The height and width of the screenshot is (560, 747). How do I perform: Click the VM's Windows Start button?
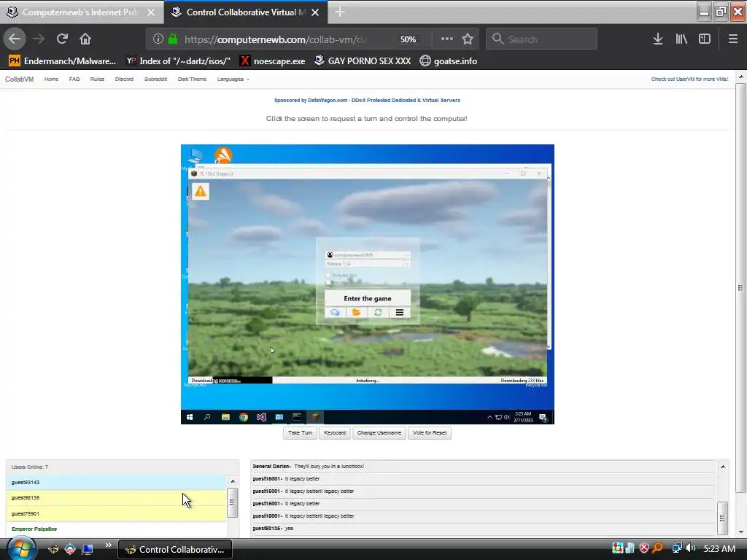pos(190,417)
